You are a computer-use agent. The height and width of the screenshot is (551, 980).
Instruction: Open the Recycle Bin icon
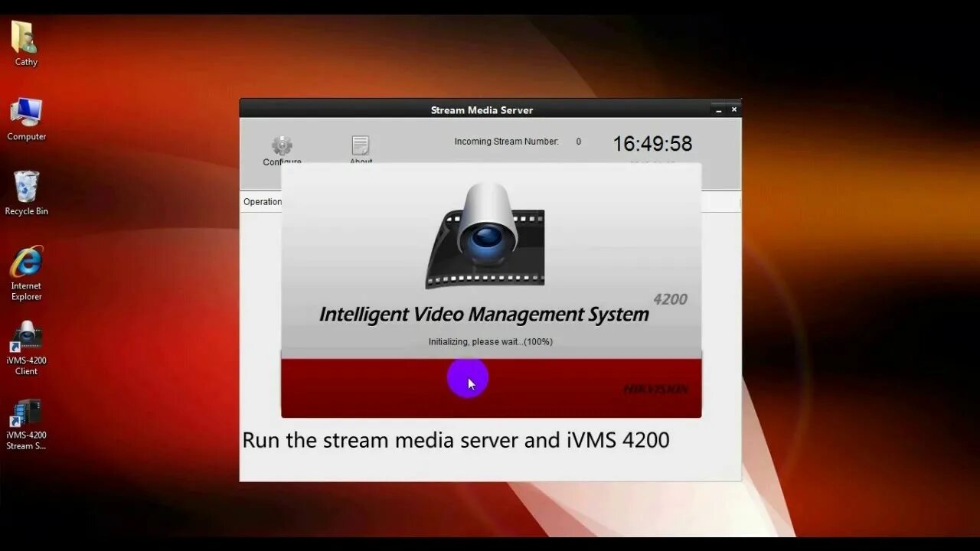(x=26, y=193)
